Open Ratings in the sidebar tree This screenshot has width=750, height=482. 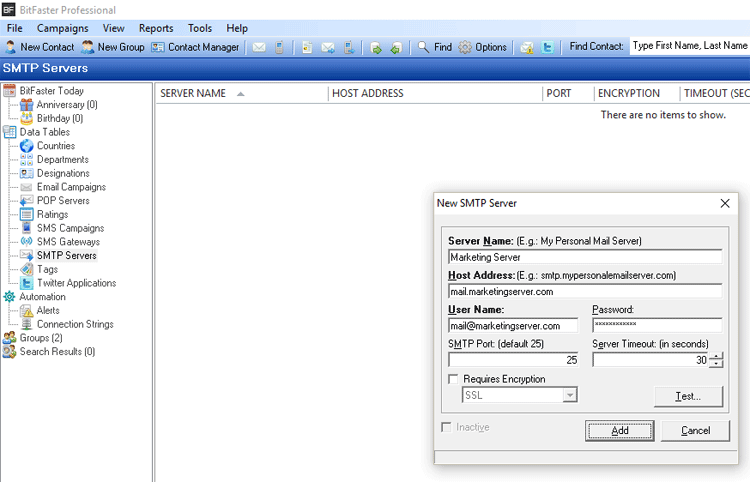click(x=53, y=215)
